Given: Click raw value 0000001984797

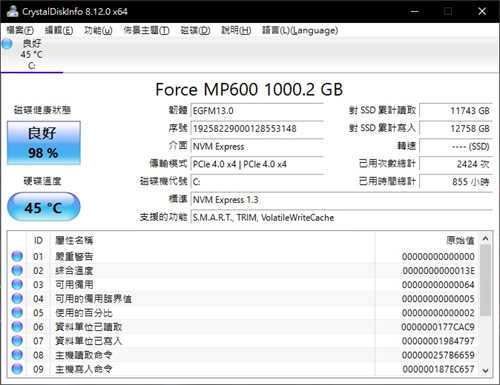Looking at the screenshot, I should tap(438, 341).
